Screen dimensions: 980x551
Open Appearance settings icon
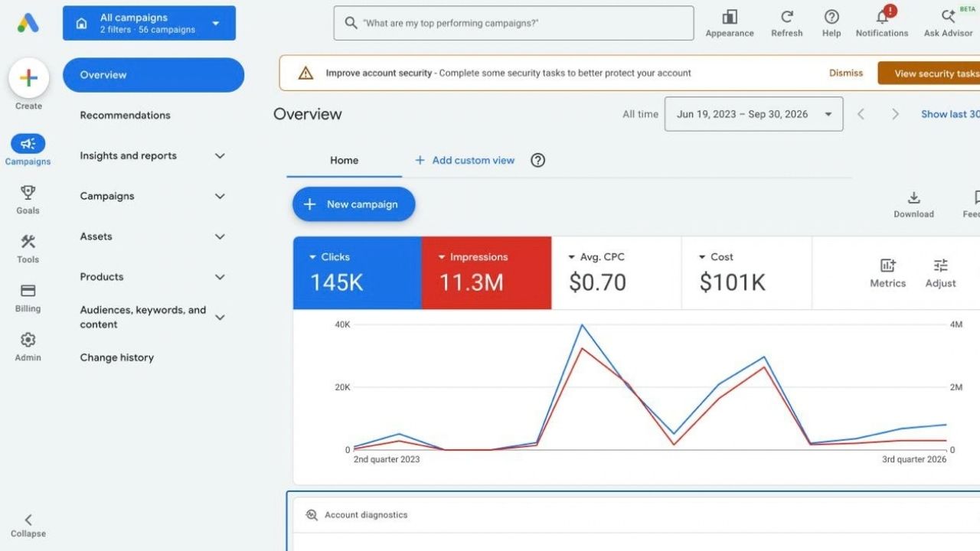(730, 17)
